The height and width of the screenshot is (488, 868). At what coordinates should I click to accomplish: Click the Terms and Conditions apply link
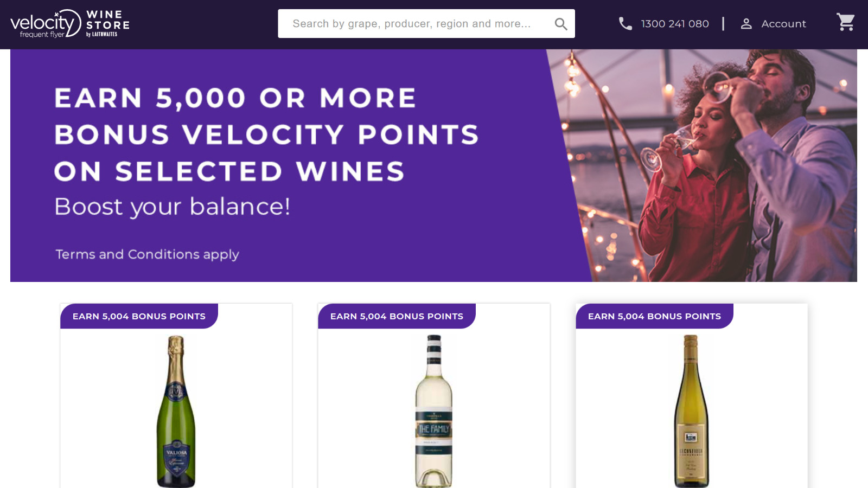[x=147, y=254]
